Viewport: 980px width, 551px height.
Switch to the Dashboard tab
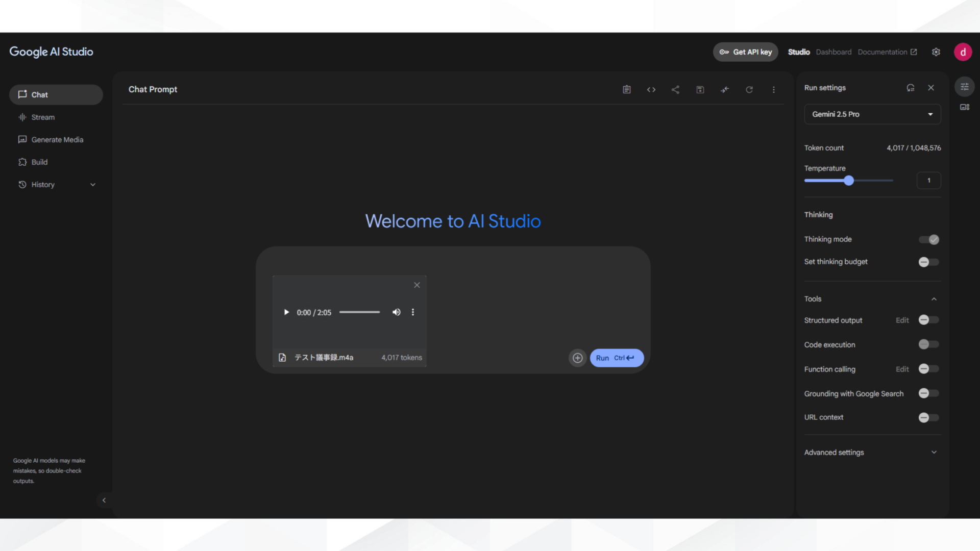(834, 52)
